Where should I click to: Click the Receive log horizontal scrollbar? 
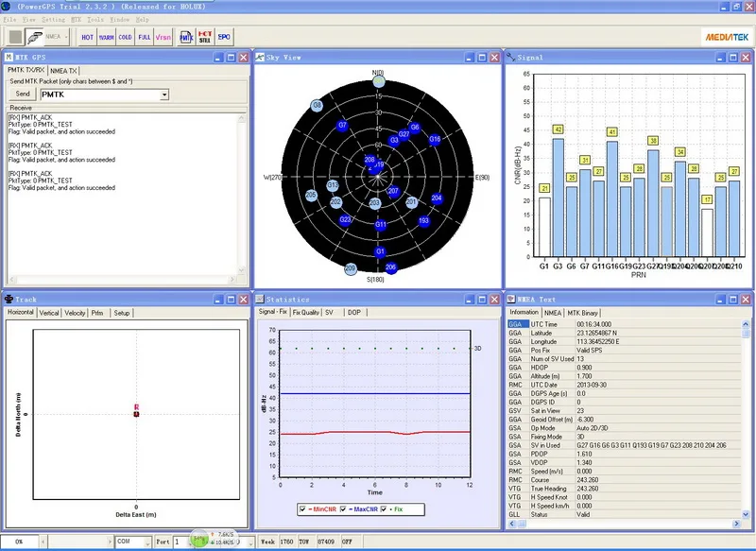pos(123,279)
